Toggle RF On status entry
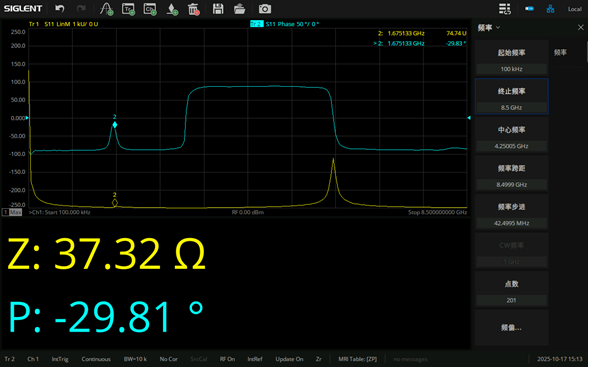Screen dimensions: 589x368 point(227,359)
